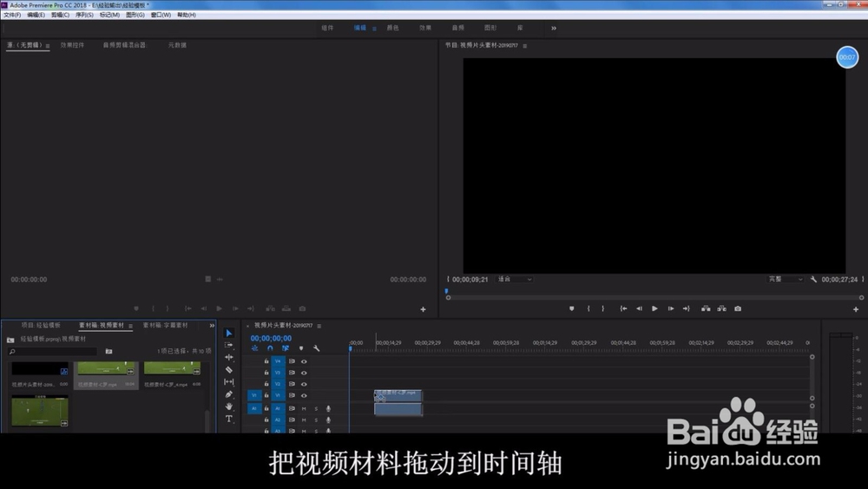Select the Pen tool
The image size is (868, 489).
click(228, 394)
